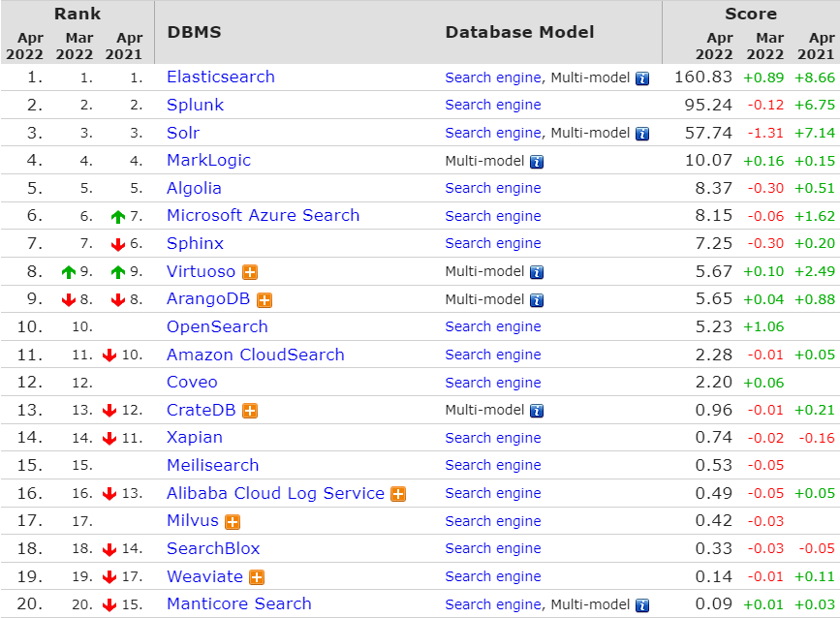
Task: Open the SearchBlox DBMS link
Action: [213, 548]
